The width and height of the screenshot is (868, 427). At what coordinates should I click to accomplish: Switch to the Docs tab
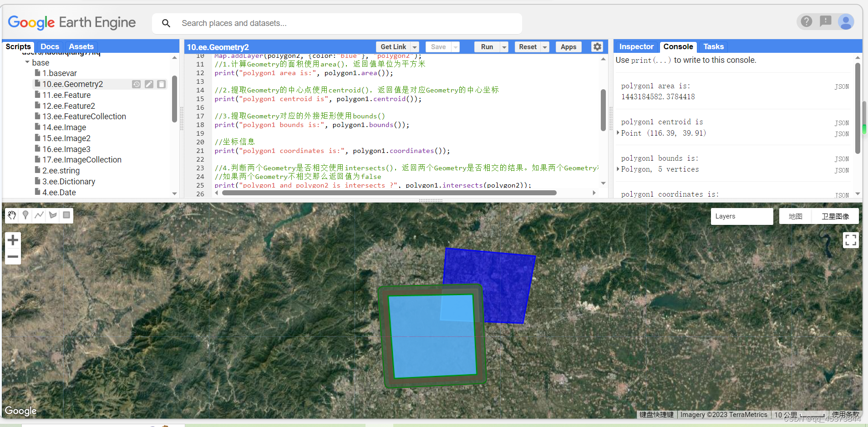[x=50, y=46]
